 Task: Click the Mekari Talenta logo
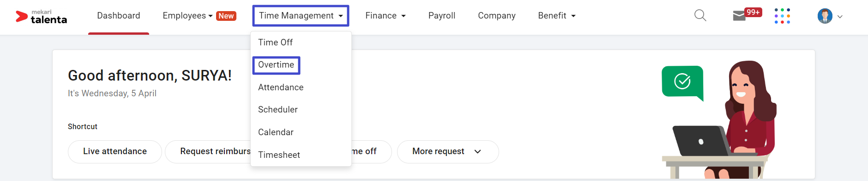click(x=42, y=17)
